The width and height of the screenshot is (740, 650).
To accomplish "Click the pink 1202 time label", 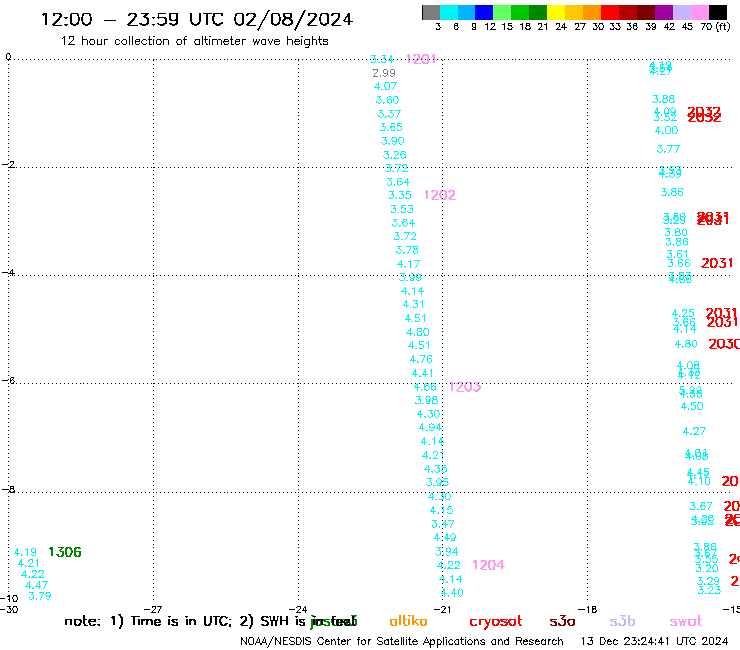I will point(440,195).
